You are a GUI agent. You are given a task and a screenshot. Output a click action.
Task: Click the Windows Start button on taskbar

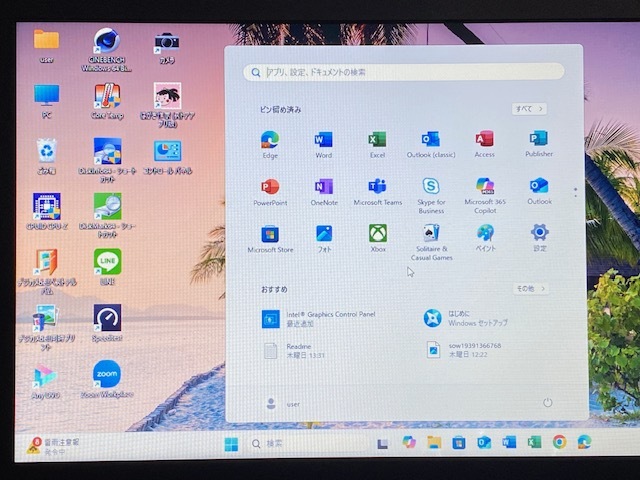[x=231, y=444]
